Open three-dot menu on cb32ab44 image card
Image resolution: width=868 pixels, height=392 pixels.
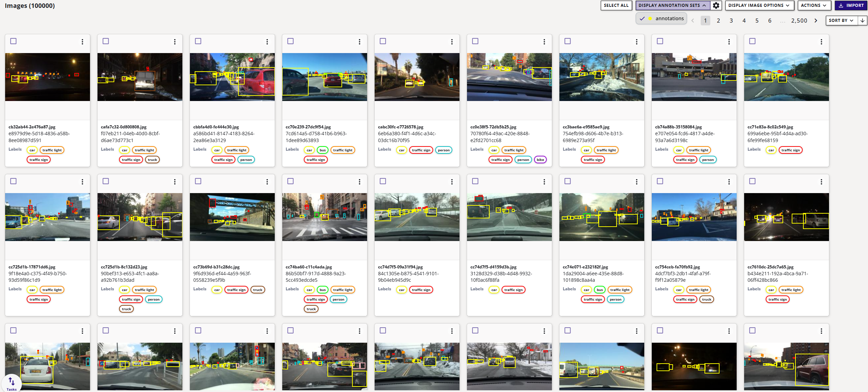pyautogui.click(x=82, y=41)
